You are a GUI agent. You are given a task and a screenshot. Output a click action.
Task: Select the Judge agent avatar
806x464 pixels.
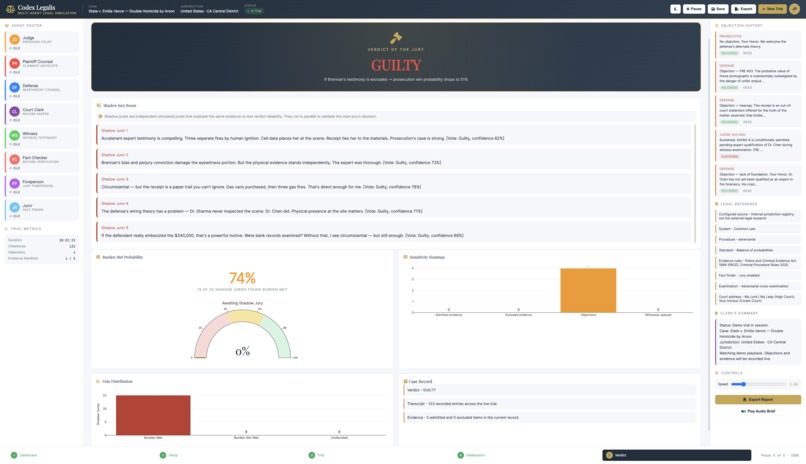(x=14, y=39)
